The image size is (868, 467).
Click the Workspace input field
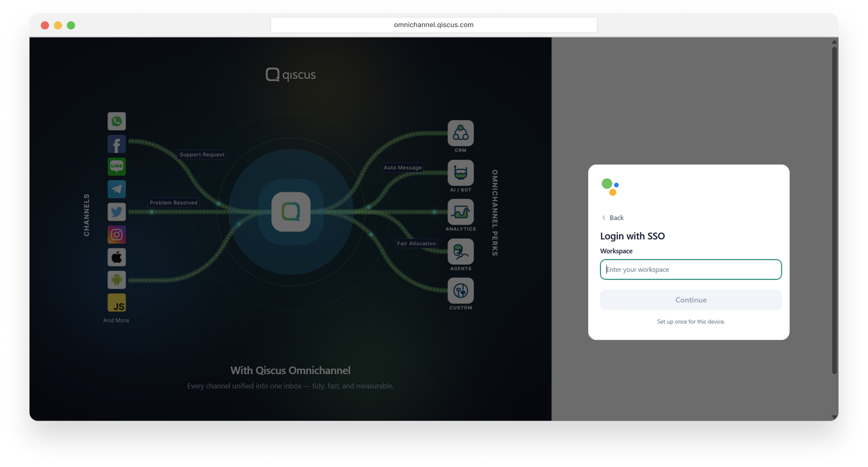691,270
